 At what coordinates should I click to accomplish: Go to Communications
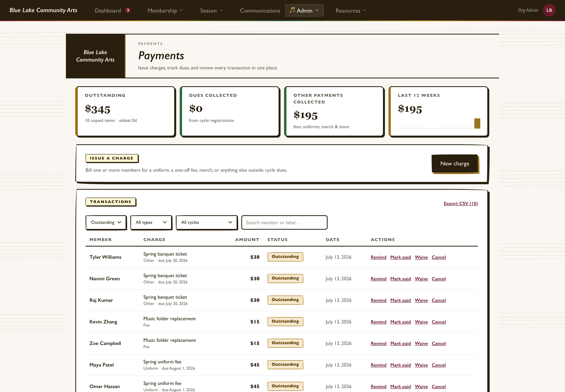click(x=260, y=11)
